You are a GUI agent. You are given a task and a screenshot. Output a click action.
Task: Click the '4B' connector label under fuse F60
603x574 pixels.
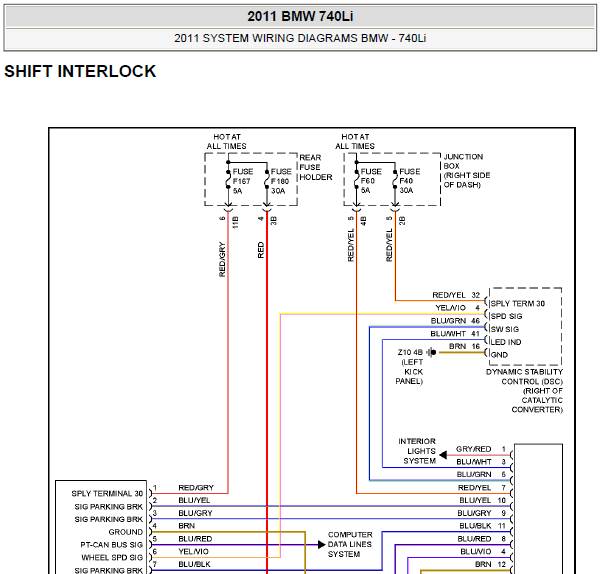(x=363, y=221)
